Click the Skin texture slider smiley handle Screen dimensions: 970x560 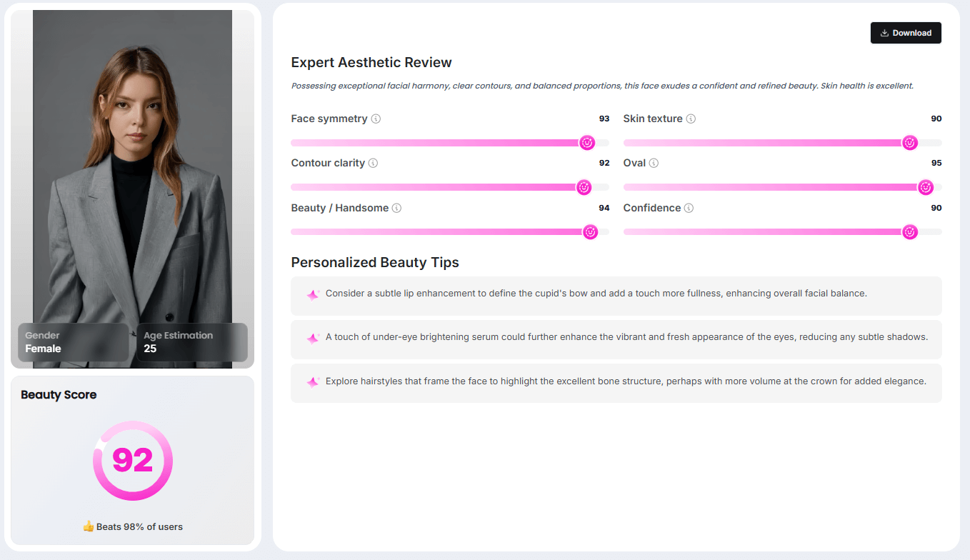(909, 143)
